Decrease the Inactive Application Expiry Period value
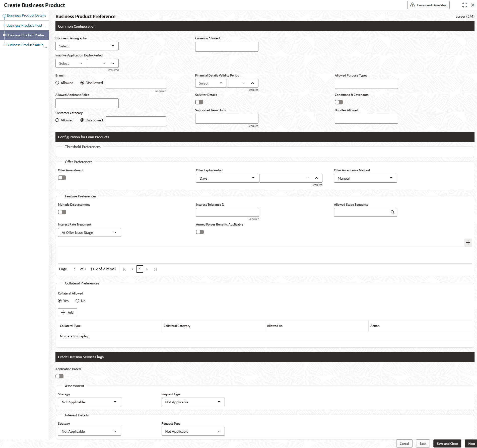Screen dimensions: 477x448 [104, 63]
